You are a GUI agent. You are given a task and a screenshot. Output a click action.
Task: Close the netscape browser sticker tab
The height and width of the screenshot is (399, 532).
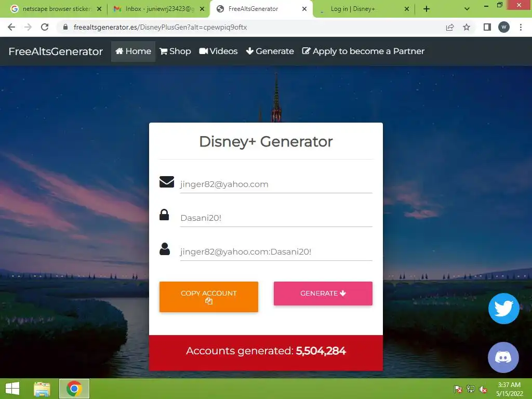point(99,9)
